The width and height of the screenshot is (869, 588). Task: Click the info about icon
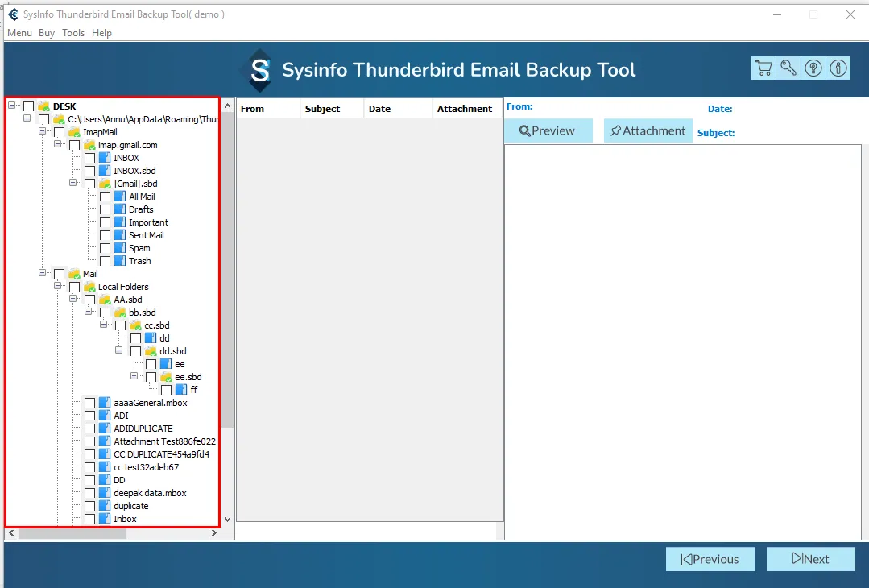(838, 68)
